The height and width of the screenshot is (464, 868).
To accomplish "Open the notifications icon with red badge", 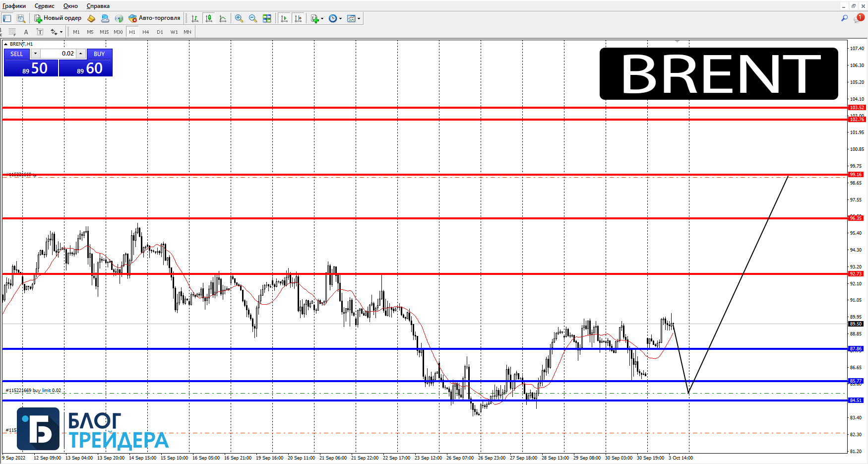I will coord(859,18).
